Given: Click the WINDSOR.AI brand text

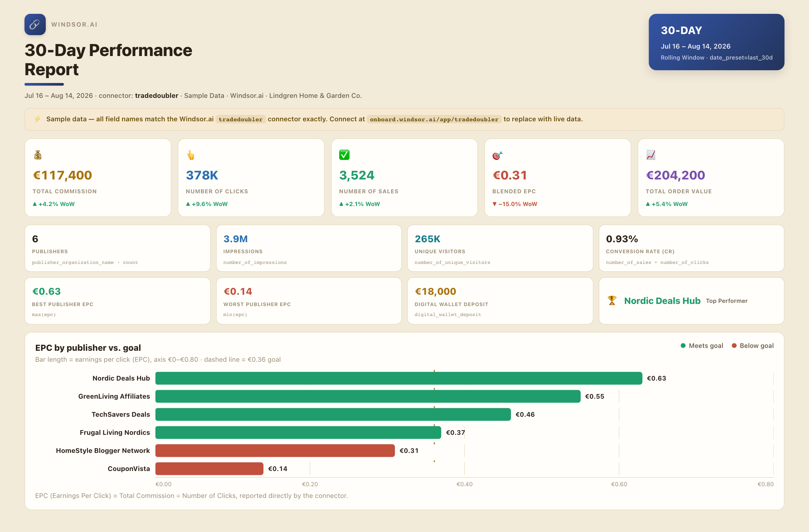Looking at the screenshot, I should (74, 24).
